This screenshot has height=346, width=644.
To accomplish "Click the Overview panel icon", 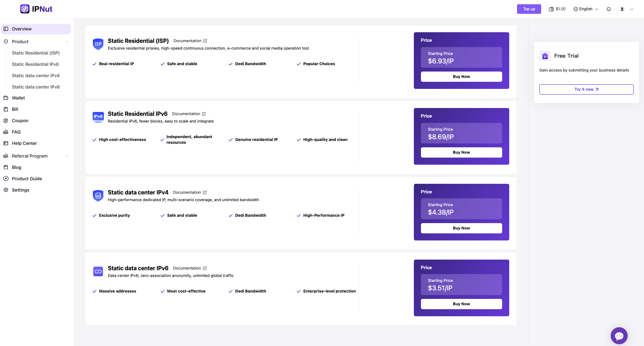I will pos(6,29).
